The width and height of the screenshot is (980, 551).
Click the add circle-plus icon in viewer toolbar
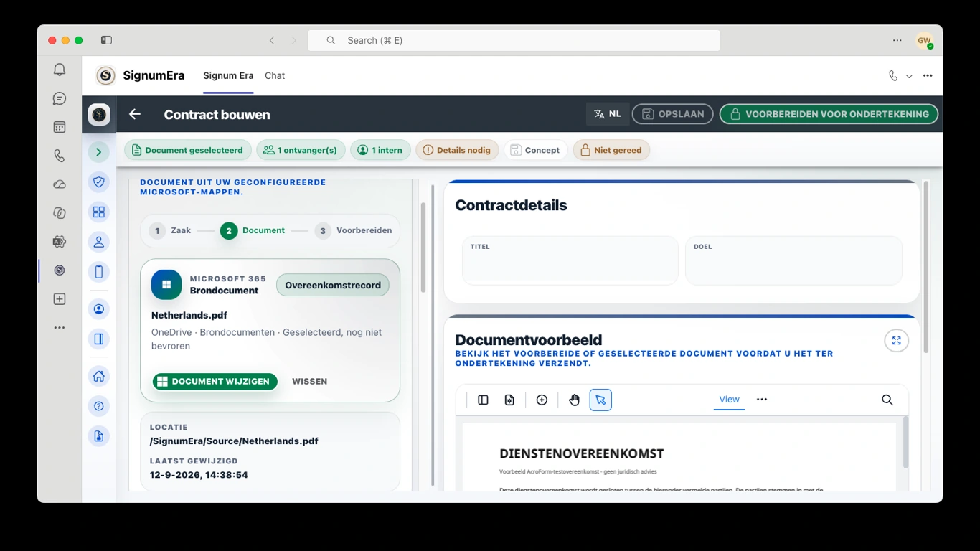tap(542, 400)
